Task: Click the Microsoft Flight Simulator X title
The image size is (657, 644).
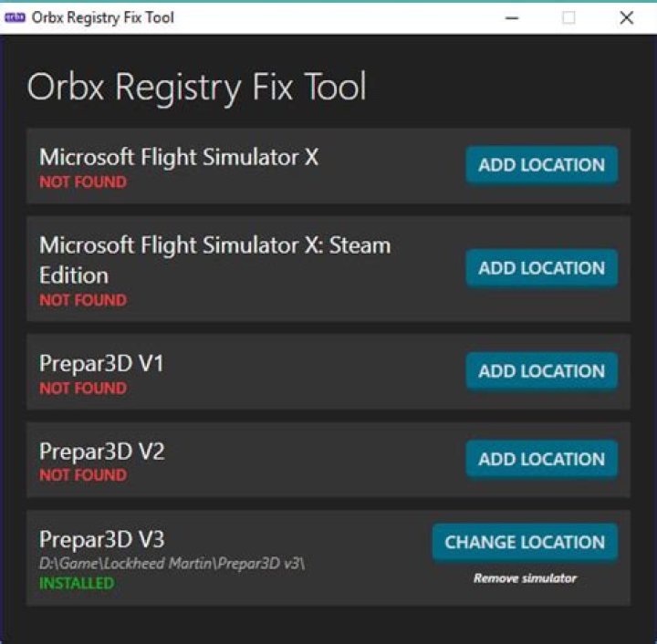Action: point(179,157)
